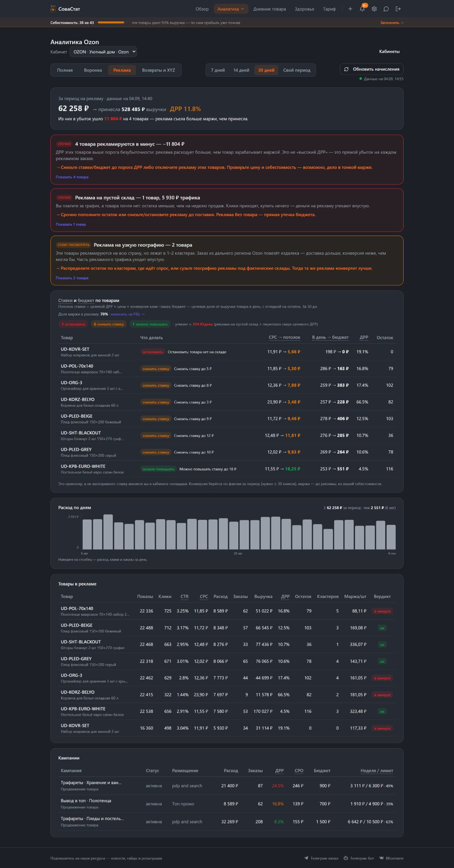The image size is (454, 868).
Task: Open Тариф menu item
Action: [x=329, y=9]
